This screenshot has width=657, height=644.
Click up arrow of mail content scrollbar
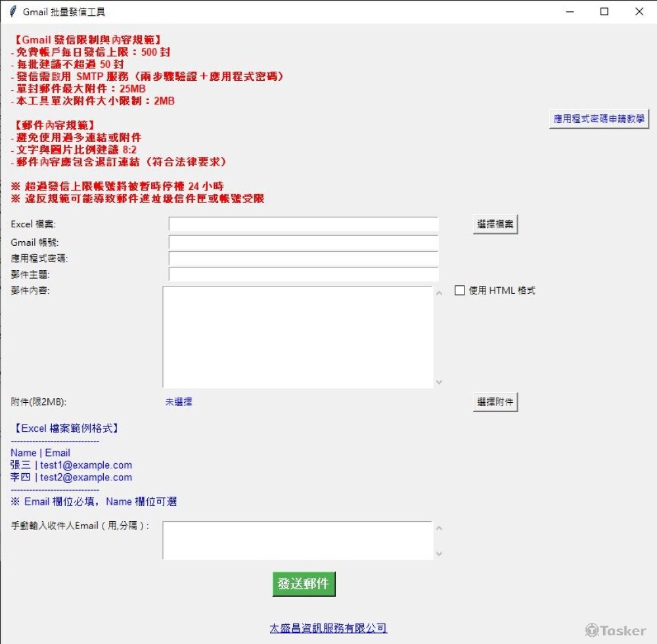(439, 293)
